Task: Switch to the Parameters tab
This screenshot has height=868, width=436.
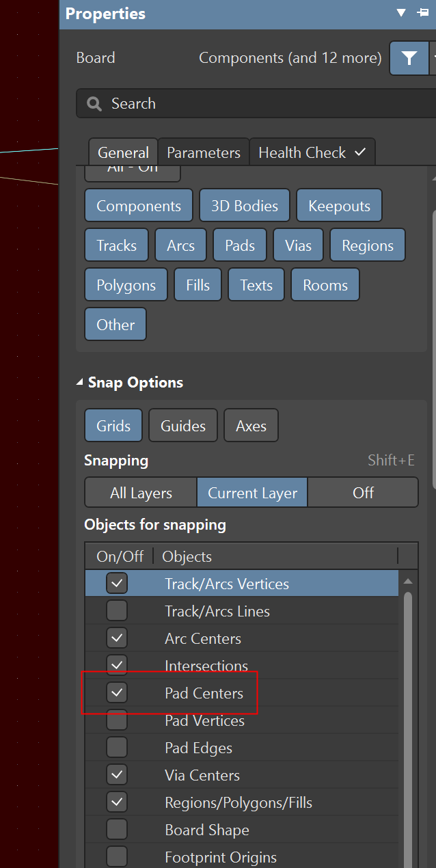Action: pyautogui.click(x=203, y=152)
